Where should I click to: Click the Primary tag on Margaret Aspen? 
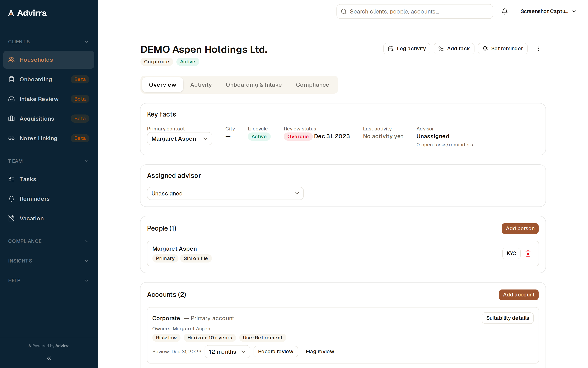point(165,258)
